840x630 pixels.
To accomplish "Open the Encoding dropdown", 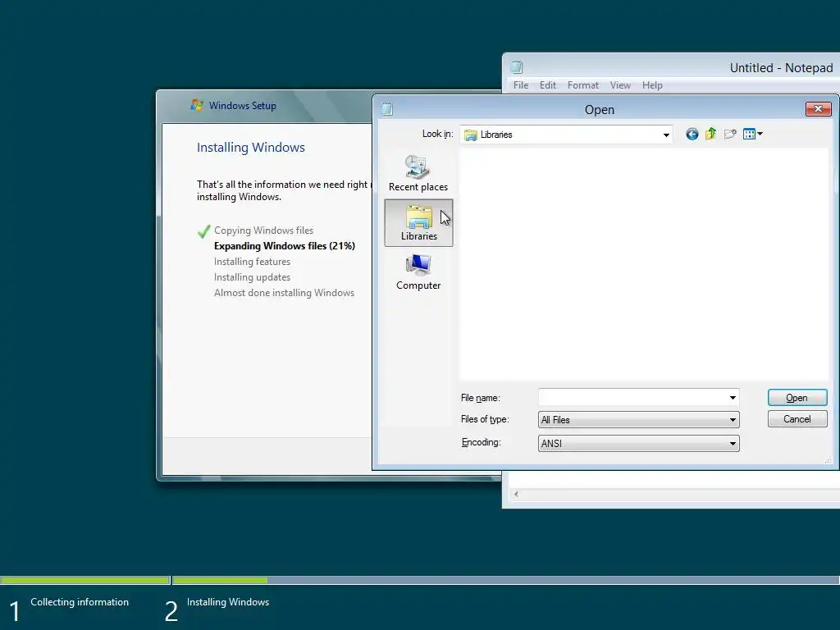I will coord(638,443).
